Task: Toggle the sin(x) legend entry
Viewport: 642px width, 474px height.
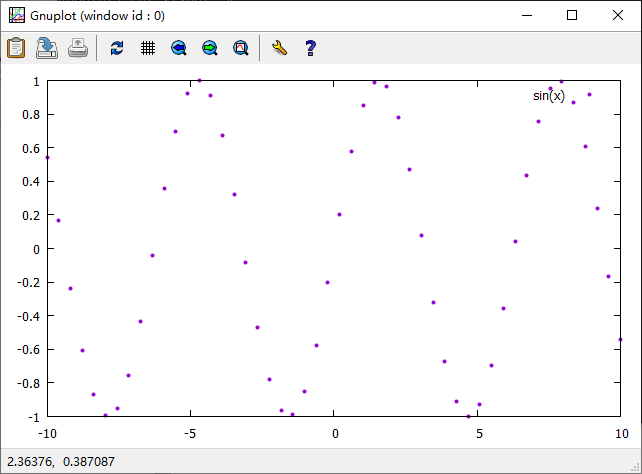Action: (549, 96)
